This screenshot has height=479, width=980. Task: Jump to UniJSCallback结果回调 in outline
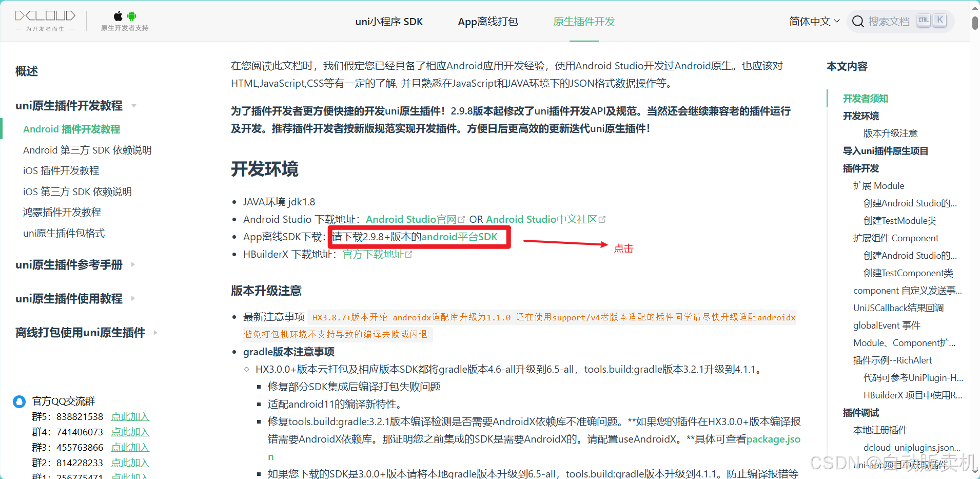click(898, 308)
